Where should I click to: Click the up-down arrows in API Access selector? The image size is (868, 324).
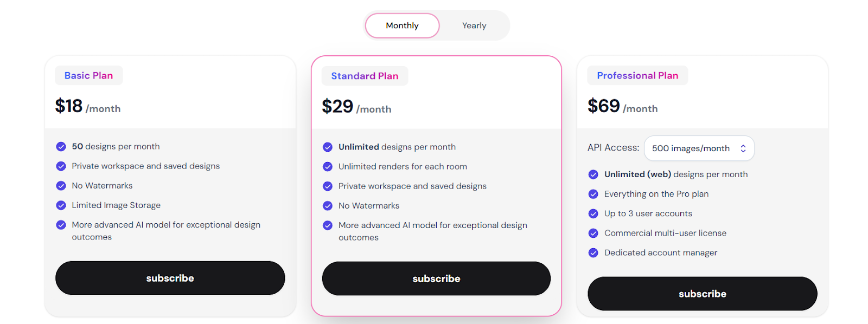(743, 148)
